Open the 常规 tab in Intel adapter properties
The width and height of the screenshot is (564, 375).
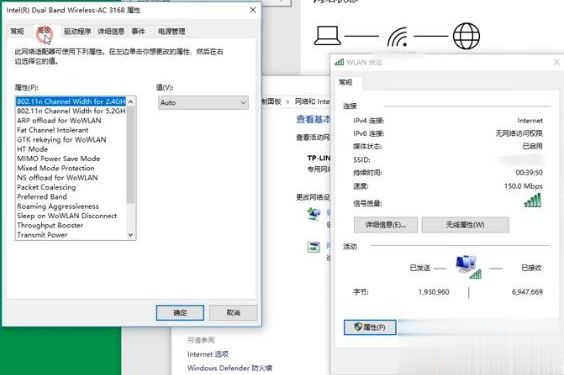pyautogui.click(x=17, y=32)
